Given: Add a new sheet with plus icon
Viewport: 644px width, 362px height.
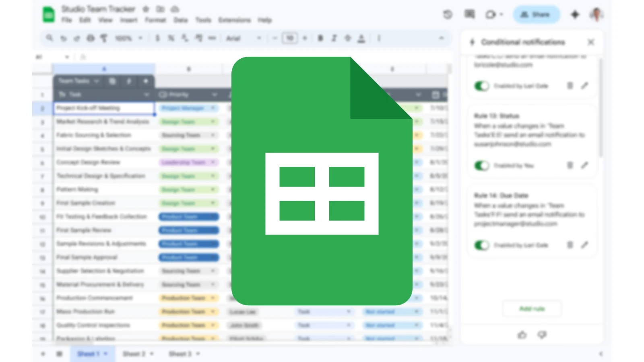Looking at the screenshot, I should pyautogui.click(x=43, y=354).
